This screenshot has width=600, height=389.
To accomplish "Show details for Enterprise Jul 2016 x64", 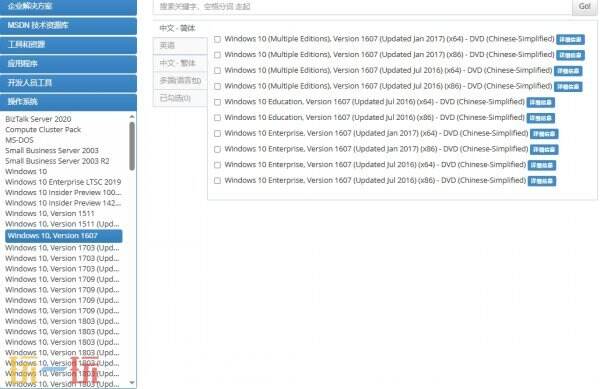I will click(542, 165).
